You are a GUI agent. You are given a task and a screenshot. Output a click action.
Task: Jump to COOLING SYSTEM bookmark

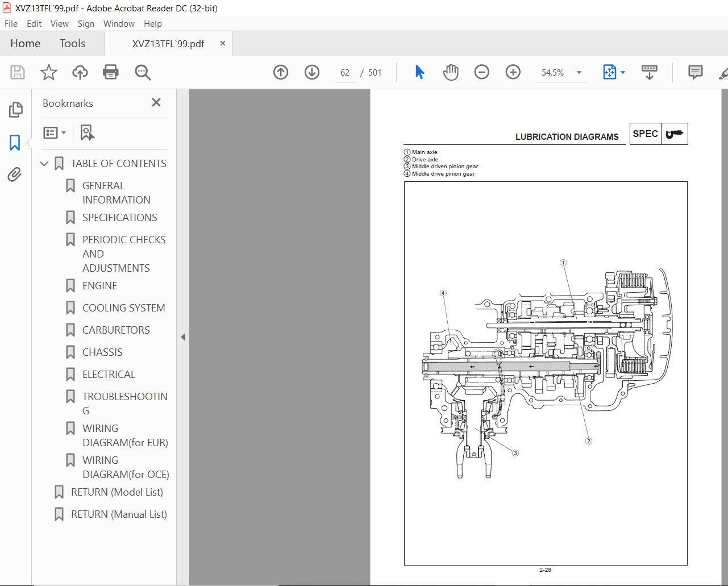pos(124,308)
